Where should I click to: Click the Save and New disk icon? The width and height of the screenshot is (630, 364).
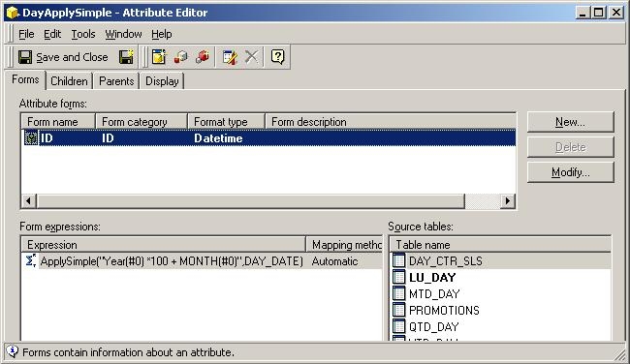127,57
